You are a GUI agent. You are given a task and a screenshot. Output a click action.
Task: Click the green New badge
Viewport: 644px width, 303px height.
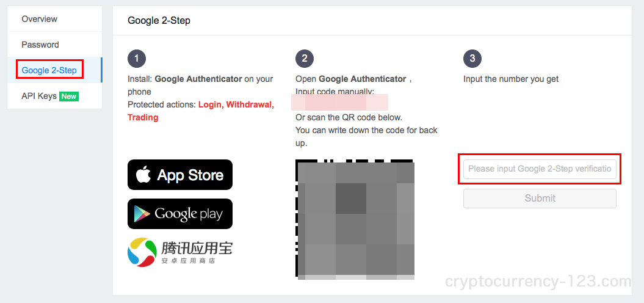click(68, 96)
